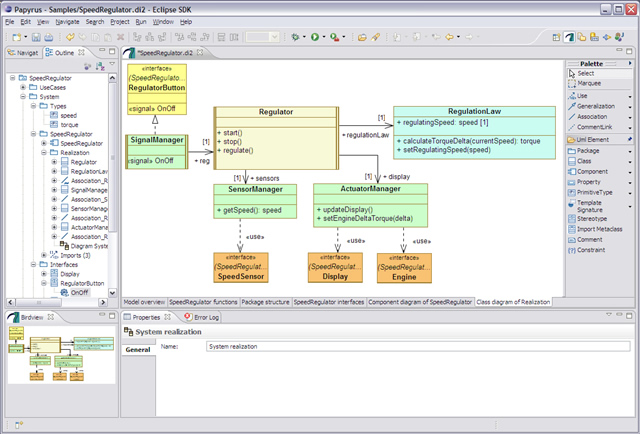Select the Stereotype tool in the Palette
Screen dimensions: 640x434
click(593, 218)
